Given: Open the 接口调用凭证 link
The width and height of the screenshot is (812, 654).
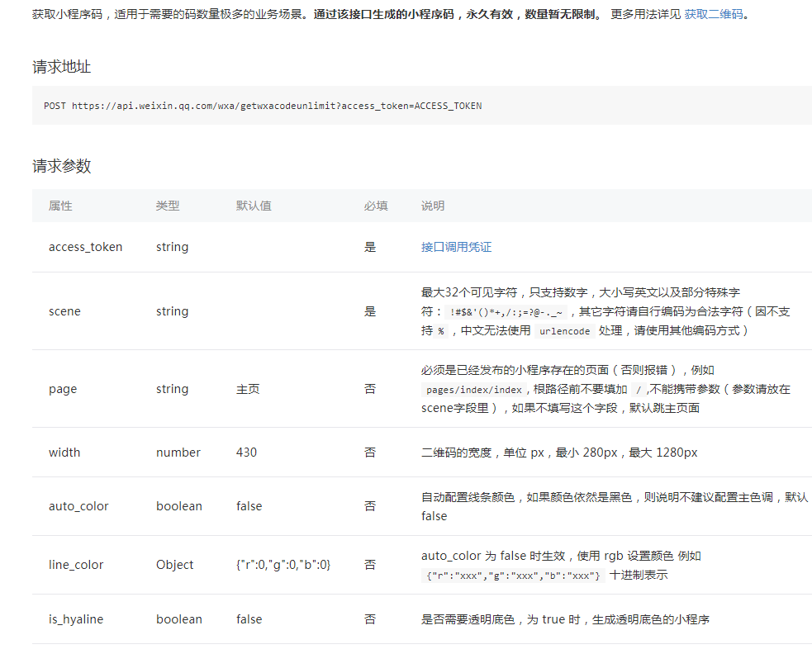Looking at the screenshot, I should [456, 247].
